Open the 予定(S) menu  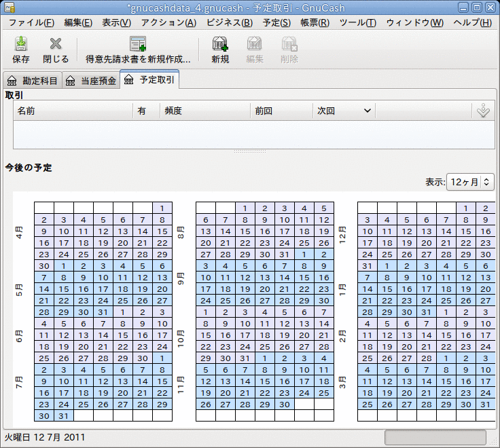pos(276,22)
